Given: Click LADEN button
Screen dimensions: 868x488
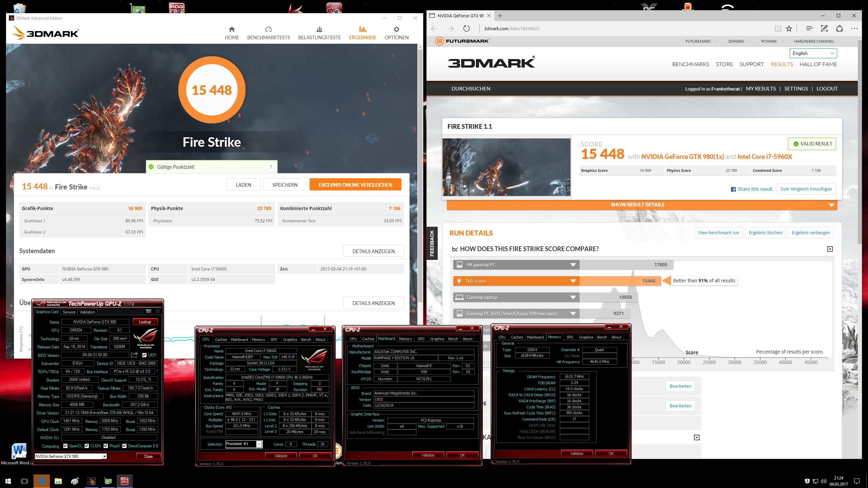Looking at the screenshot, I should [x=243, y=185].
